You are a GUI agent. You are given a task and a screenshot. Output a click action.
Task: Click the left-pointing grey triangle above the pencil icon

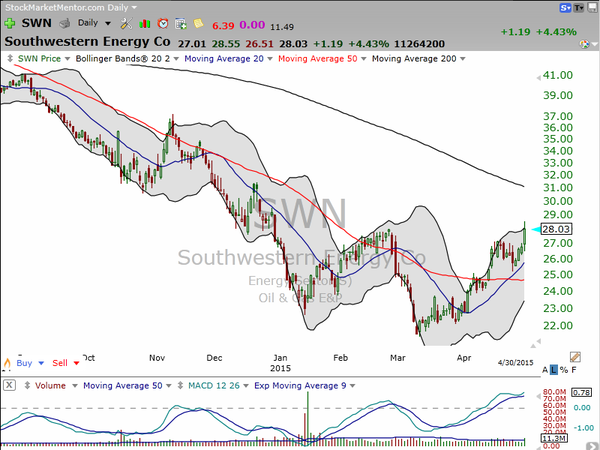(x=538, y=341)
